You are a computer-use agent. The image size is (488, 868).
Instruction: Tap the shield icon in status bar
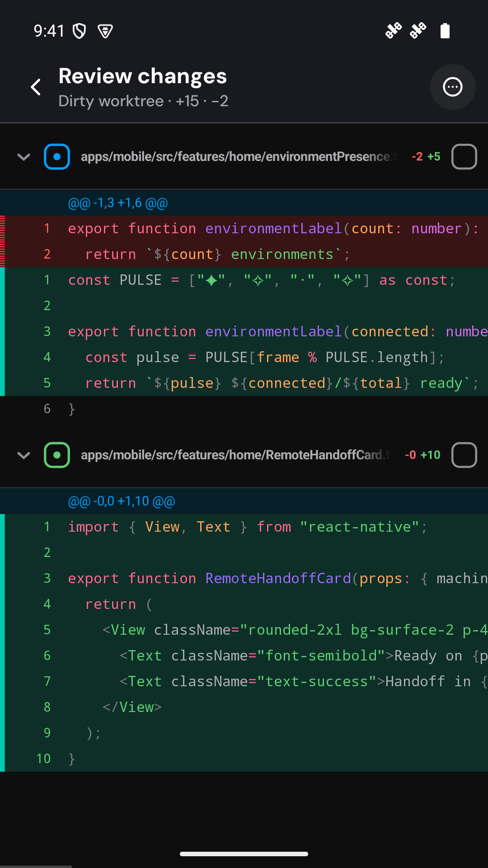click(x=80, y=31)
